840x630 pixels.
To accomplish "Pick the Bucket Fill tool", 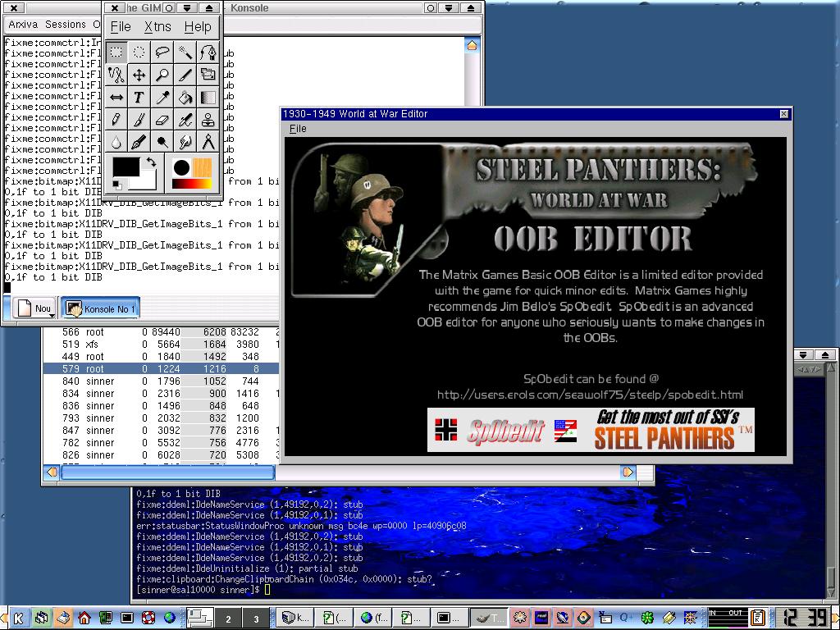I will tap(185, 98).
